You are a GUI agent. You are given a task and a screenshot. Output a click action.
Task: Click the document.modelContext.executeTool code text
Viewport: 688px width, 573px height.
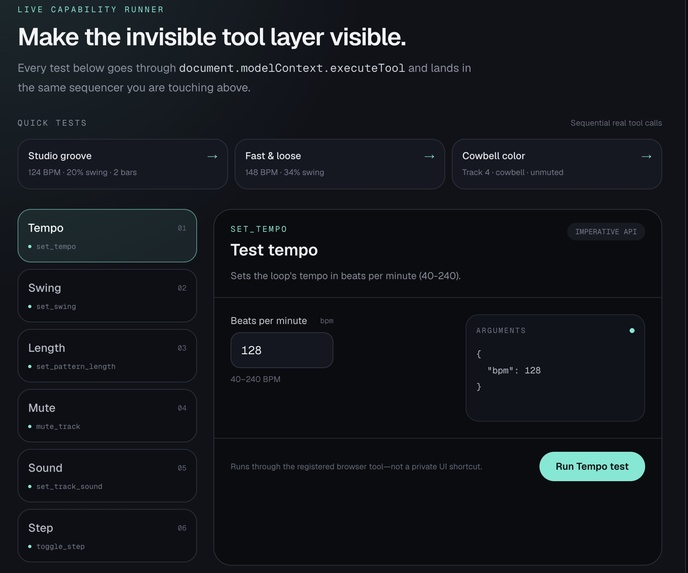pos(292,68)
